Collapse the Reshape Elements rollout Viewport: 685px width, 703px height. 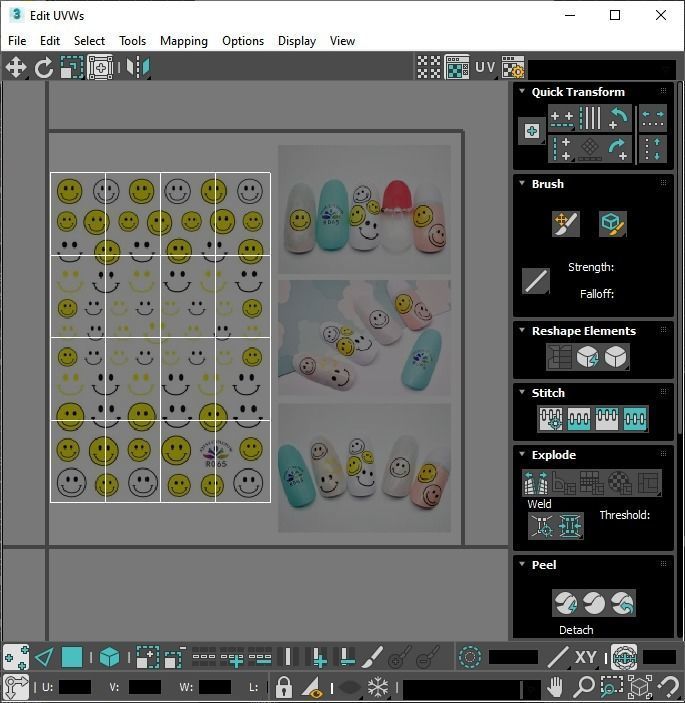[522, 330]
